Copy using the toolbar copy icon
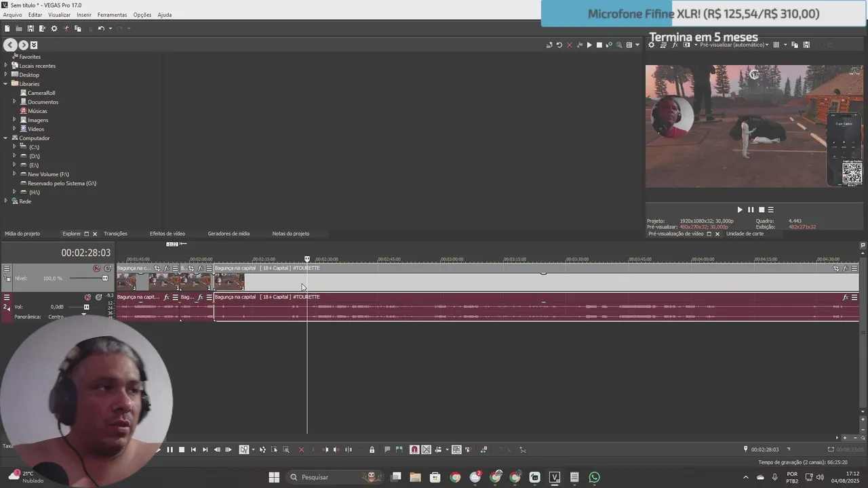The height and width of the screenshot is (488, 868). click(77, 28)
